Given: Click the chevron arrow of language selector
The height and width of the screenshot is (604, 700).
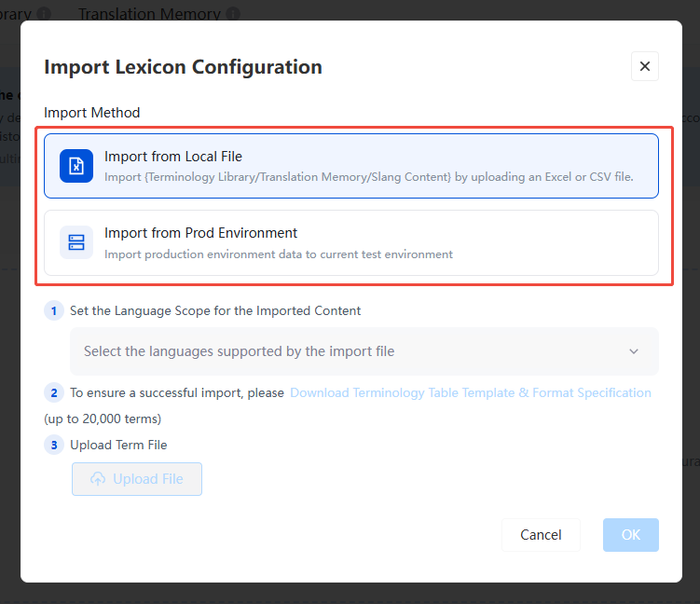Looking at the screenshot, I should pyautogui.click(x=634, y=351).
